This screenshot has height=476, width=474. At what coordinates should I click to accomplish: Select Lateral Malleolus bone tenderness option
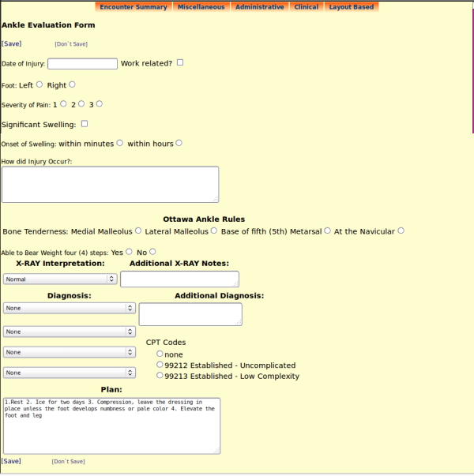coord(215,231)
